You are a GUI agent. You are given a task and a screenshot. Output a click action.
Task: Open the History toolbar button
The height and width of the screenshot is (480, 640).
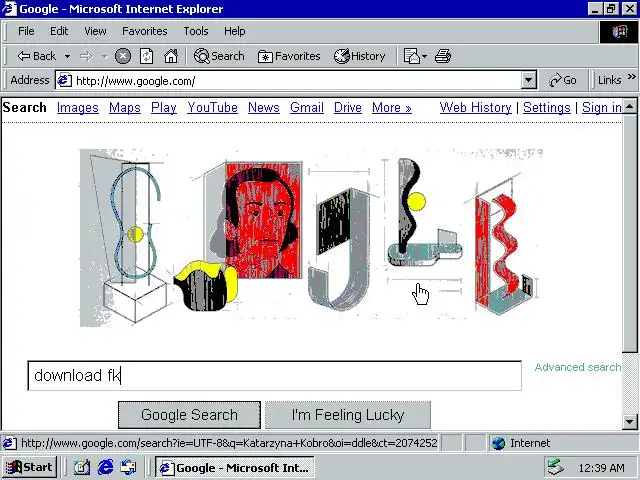click(x=359, y=56)
